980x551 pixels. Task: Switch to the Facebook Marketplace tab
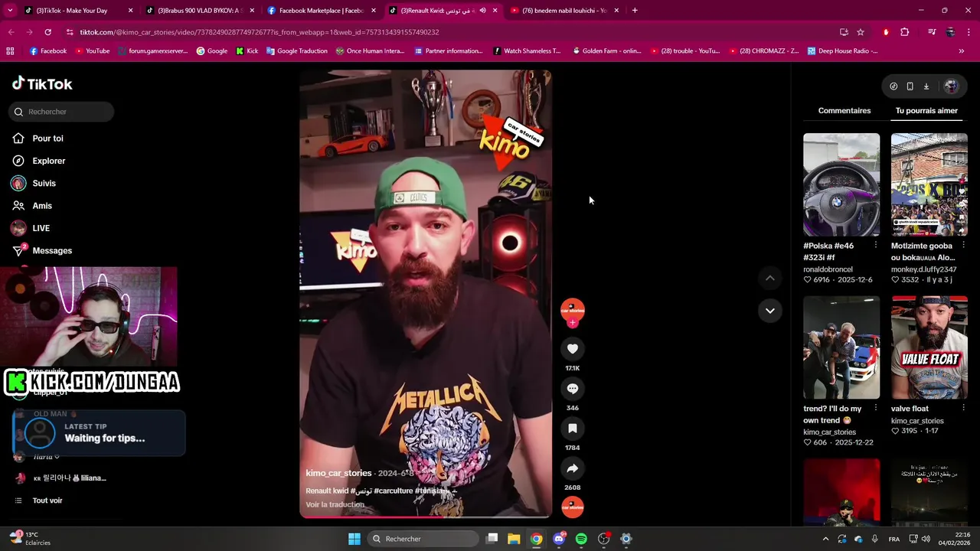(x=321, y=11)
